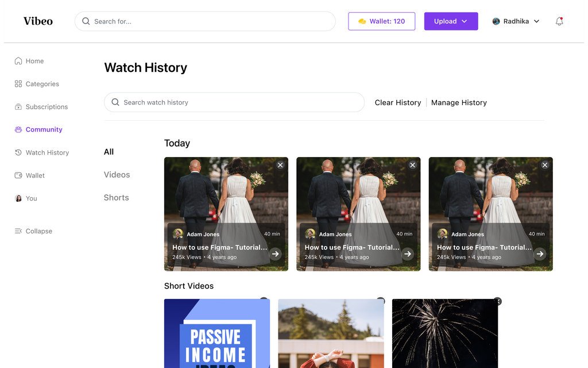This screenshot has width=588, height=368.
Task: Open the Passive Income Ideas short
Action: coord(216,333)
